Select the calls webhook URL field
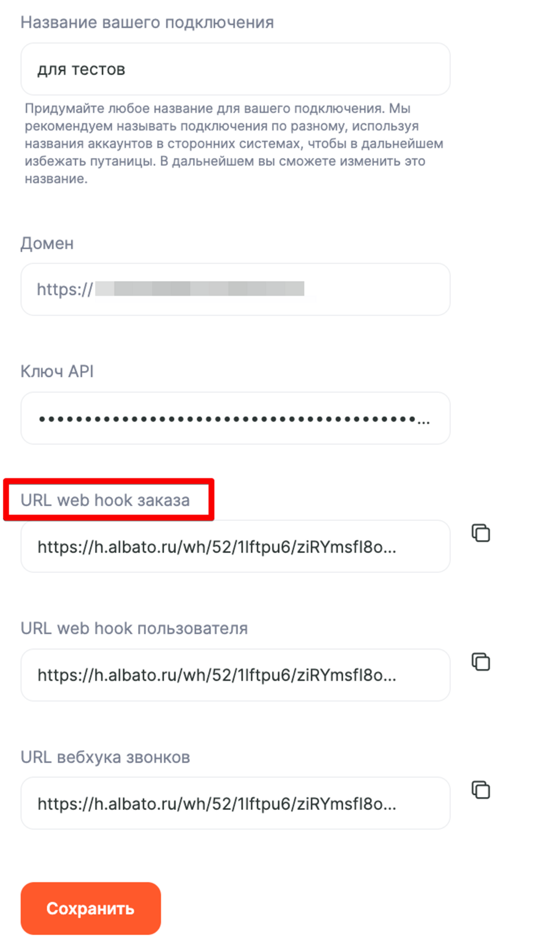This screenshot has height=937, width=560. (x=235, y=803)
